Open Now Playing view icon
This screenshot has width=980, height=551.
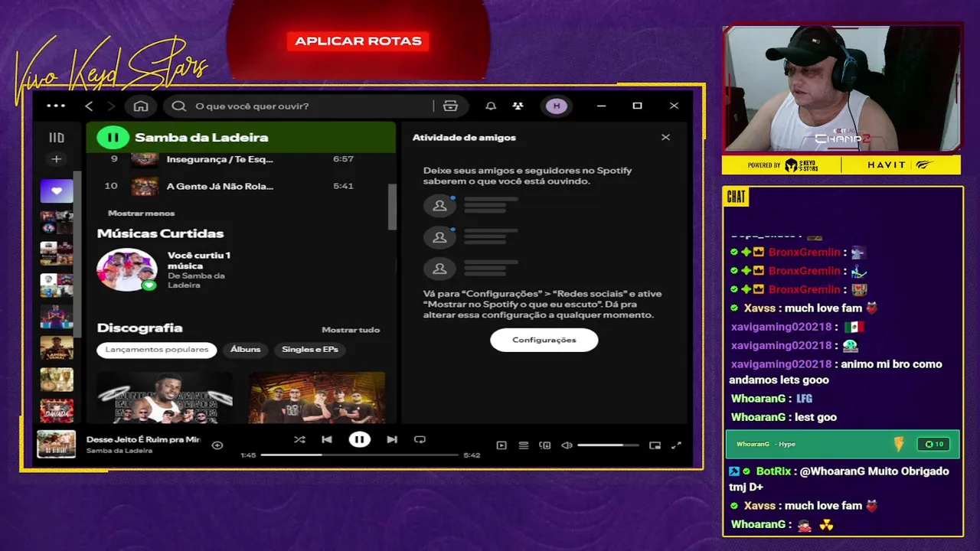(x=501, y=445)
